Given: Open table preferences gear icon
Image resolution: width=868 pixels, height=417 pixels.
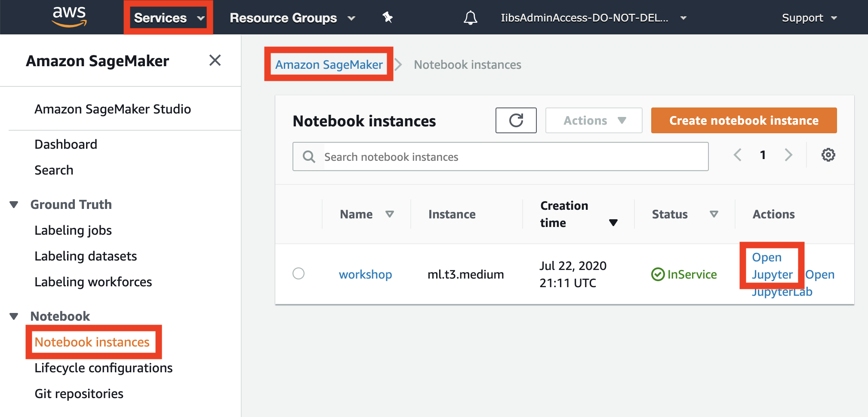Looking at the screenshot, I should (828, 155).
